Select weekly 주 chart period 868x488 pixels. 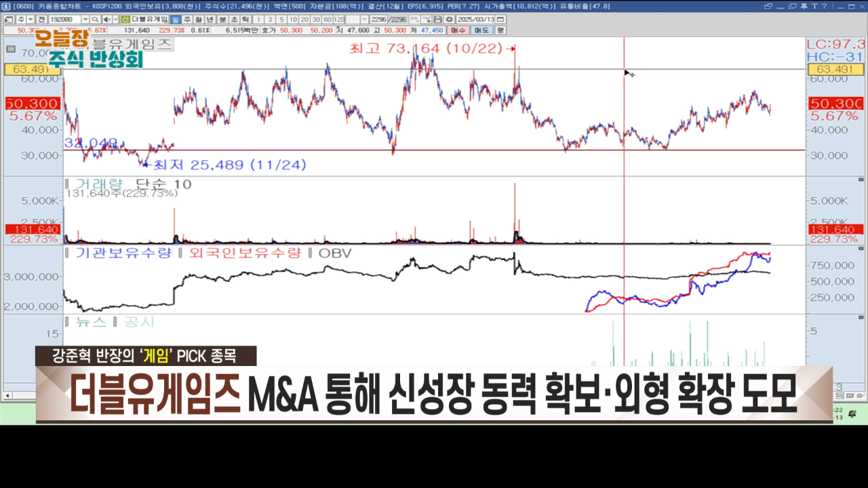[x=186, y=20]
